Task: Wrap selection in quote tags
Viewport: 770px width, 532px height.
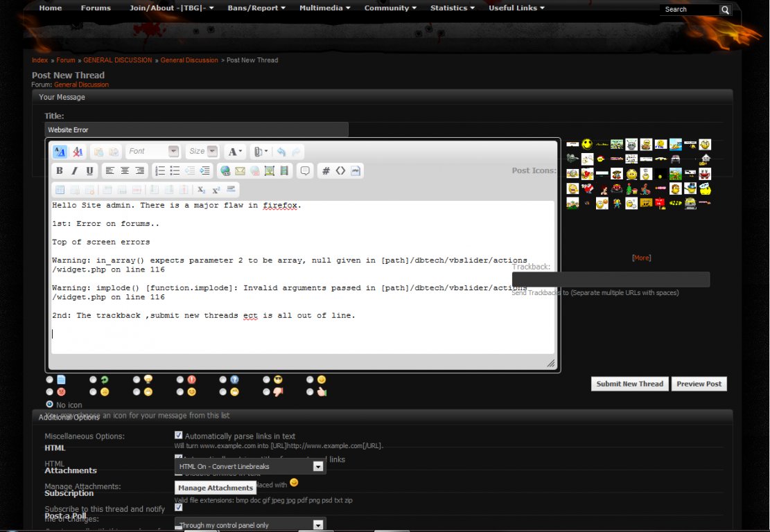Action: coord(305,171)
